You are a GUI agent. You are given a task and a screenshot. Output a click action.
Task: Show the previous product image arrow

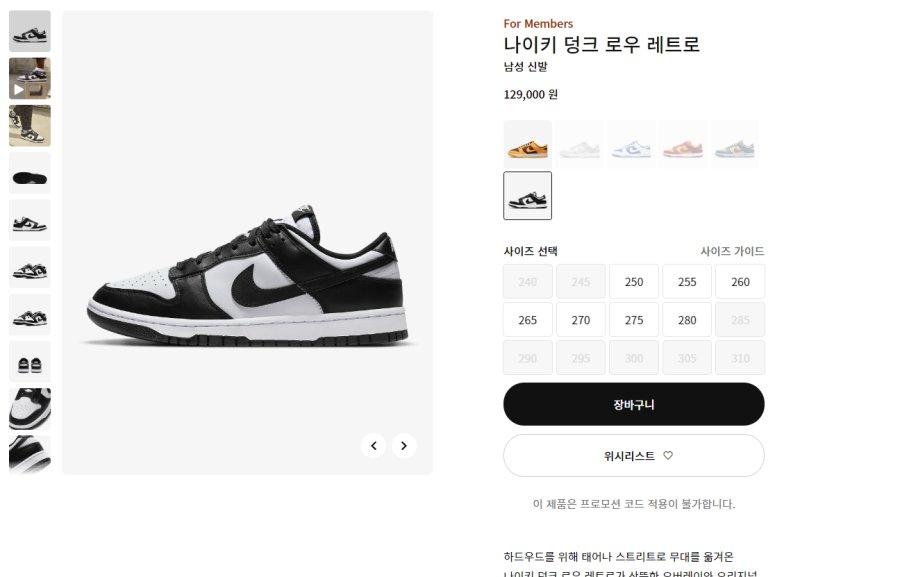point(374,446)
